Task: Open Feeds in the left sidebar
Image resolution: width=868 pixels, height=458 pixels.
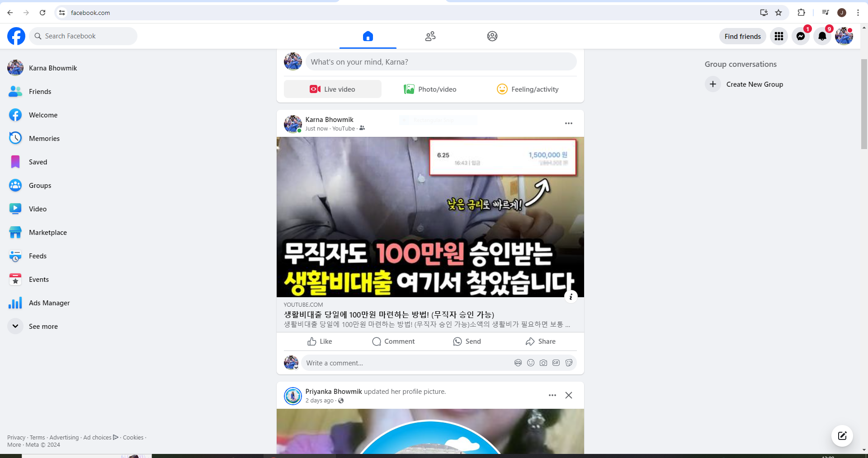Action: [x=38, y=256]
